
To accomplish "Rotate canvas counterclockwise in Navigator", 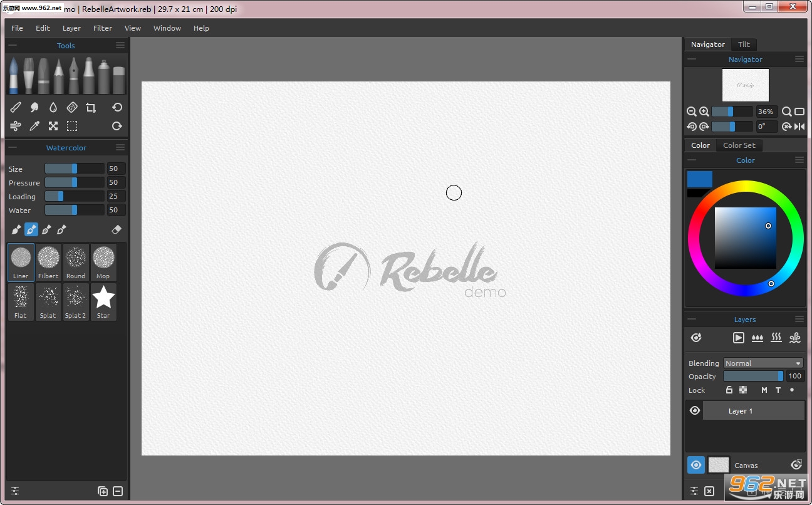I will coord(692,127).
